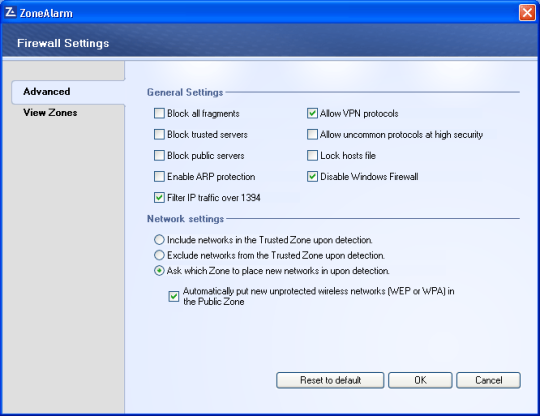Click the General Settings section heading
This screenshot has height=416, width=540.
point(185,92)
